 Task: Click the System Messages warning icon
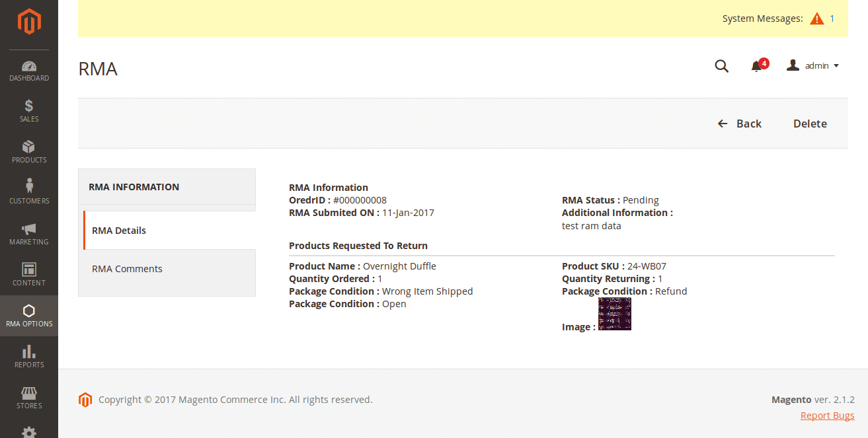[x=817, y=18]
